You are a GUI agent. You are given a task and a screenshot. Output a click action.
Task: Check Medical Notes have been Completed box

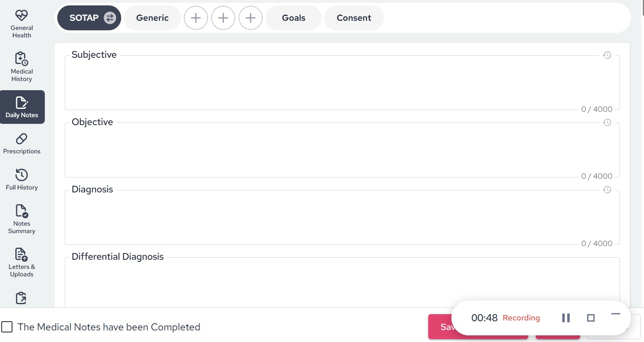click(x=7, y=327)
